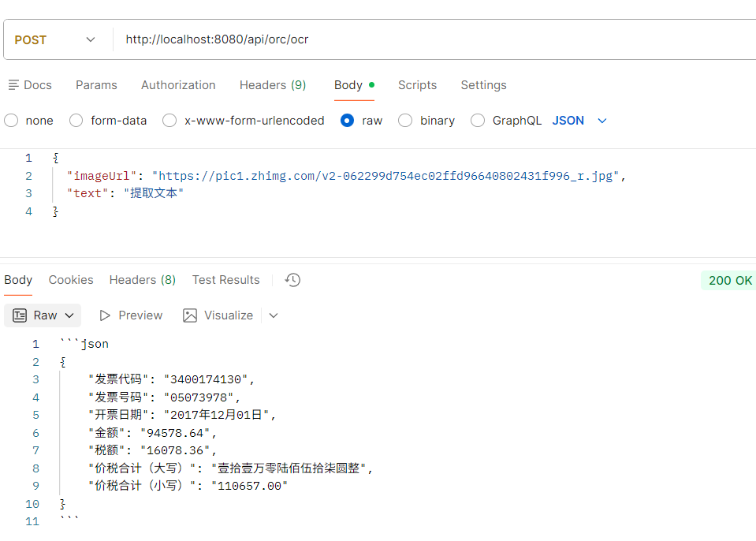Click the Visualize response button
The image size is (756, 541).
pos(218,315)
